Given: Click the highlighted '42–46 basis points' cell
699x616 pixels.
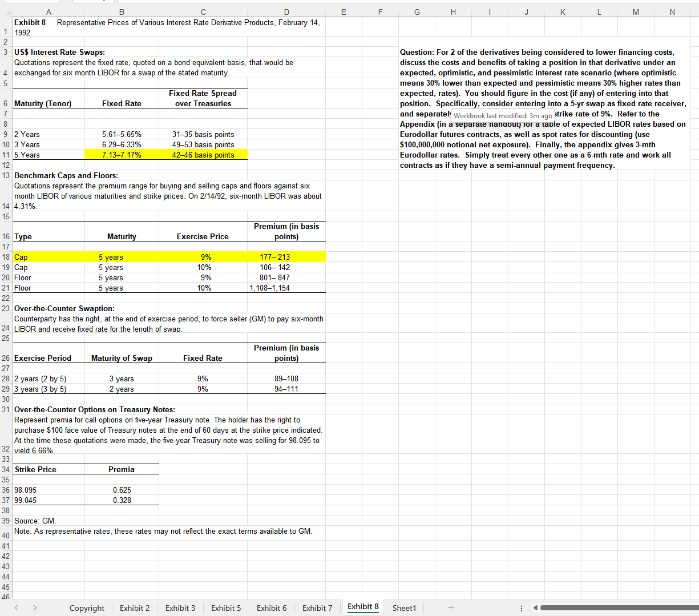Looking at the screenshot, I should coord(203,155).
